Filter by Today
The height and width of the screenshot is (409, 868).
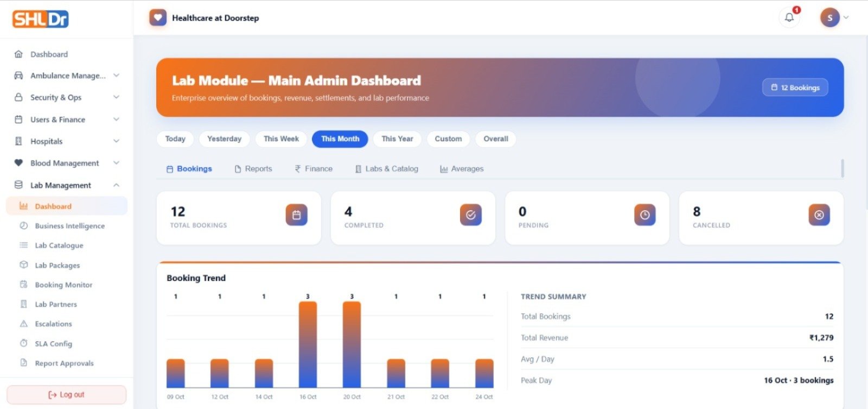pyautogui.click(x=175, y=139)
